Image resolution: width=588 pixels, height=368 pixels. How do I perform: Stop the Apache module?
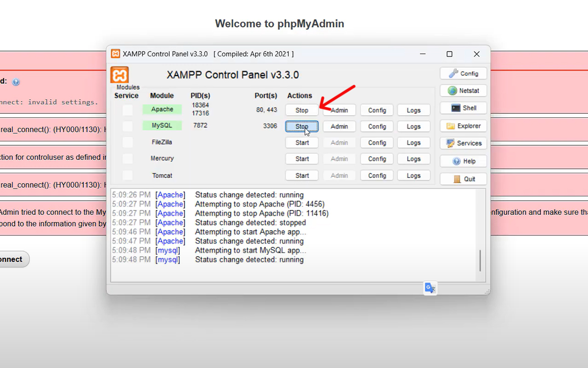[302, 110]
